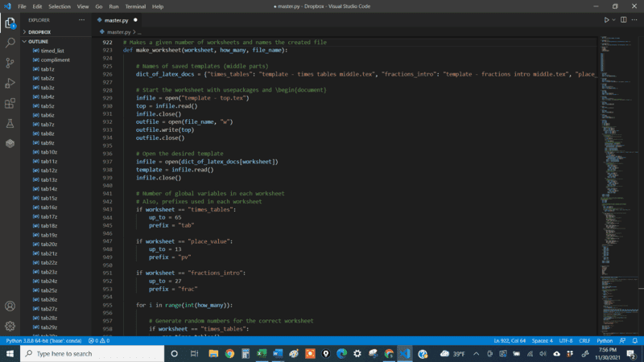Select timed_list in the outline
This screenshot has width=644, height=362.
(x=52, y=51)
